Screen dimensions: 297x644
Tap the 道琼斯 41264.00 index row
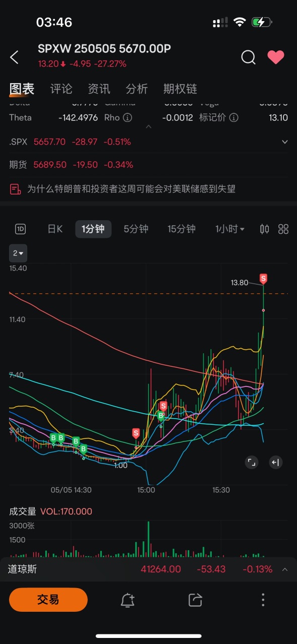148,569
